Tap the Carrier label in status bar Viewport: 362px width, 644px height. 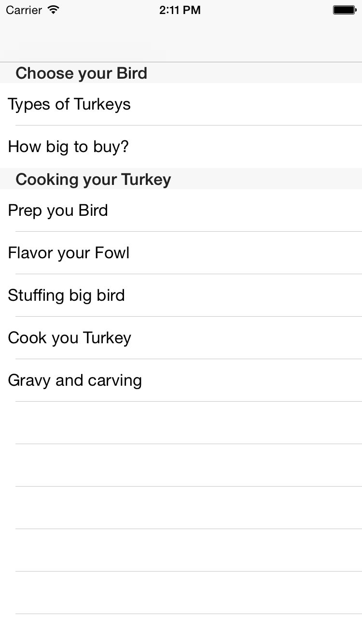[24, 10]
